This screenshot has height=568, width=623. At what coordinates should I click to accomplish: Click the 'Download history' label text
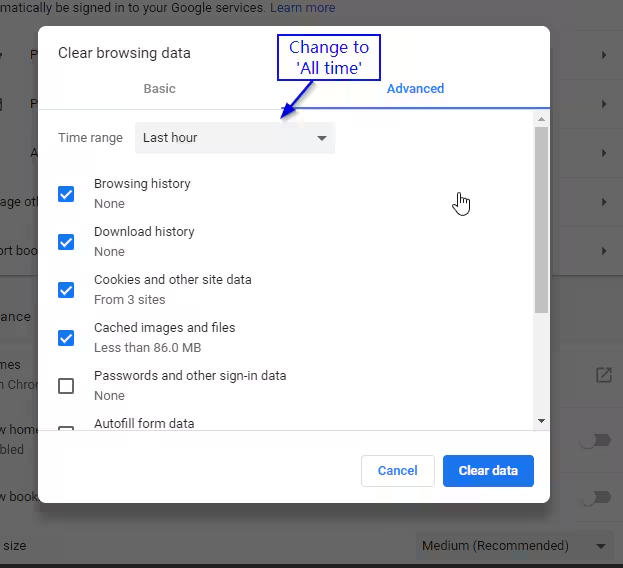point(144,232)
